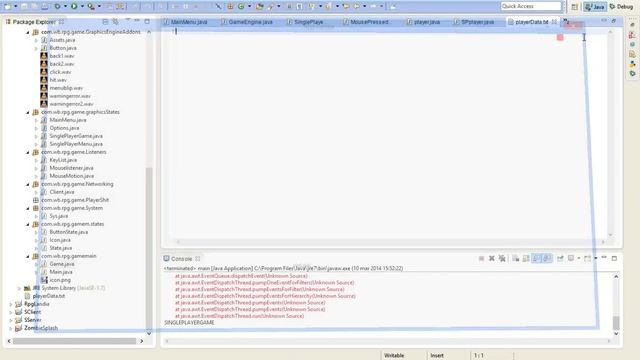Viewport: 640px width, 360px height.
Task: Collapse the com.wb.rpg.game.Networking package
Action: click(28, 184)
